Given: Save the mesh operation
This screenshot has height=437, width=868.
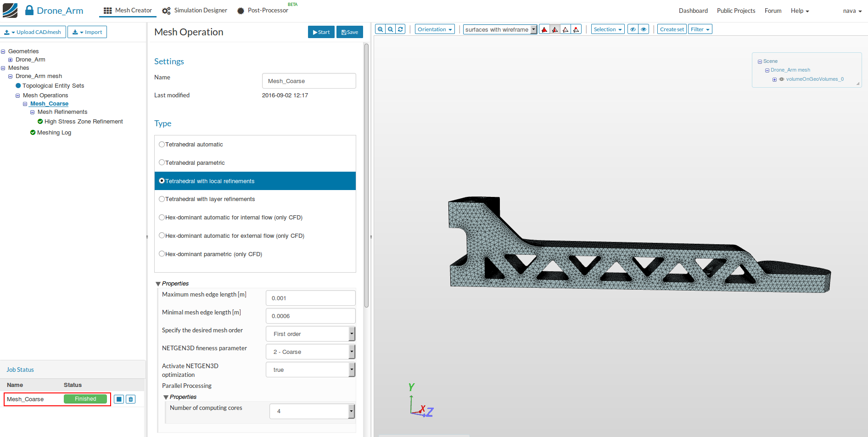Looking at the screenshot, I should [x=350, y=32].
